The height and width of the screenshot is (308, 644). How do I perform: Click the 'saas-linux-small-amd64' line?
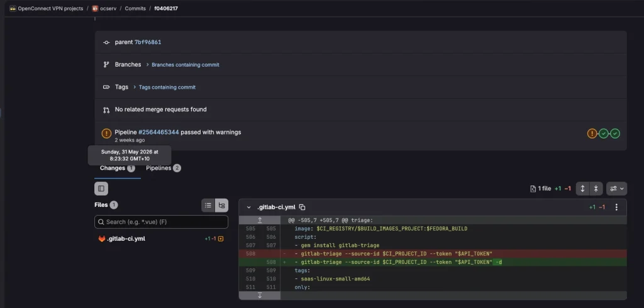[332, 279]
